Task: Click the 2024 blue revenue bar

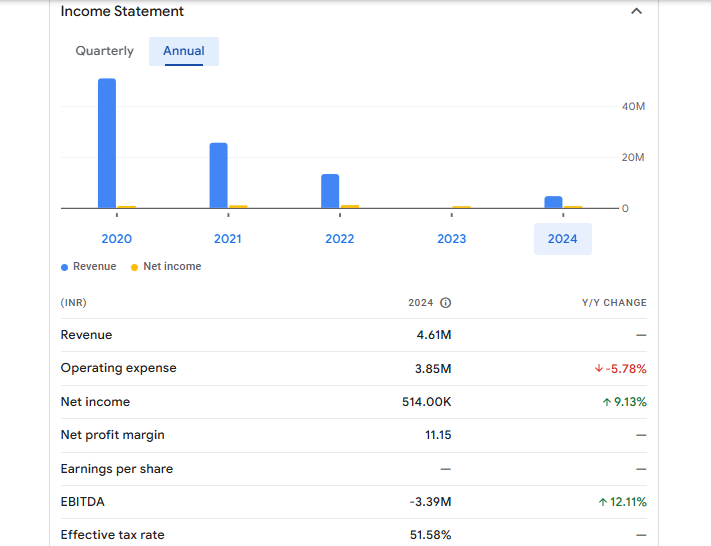Action: (x=553, y=202)
